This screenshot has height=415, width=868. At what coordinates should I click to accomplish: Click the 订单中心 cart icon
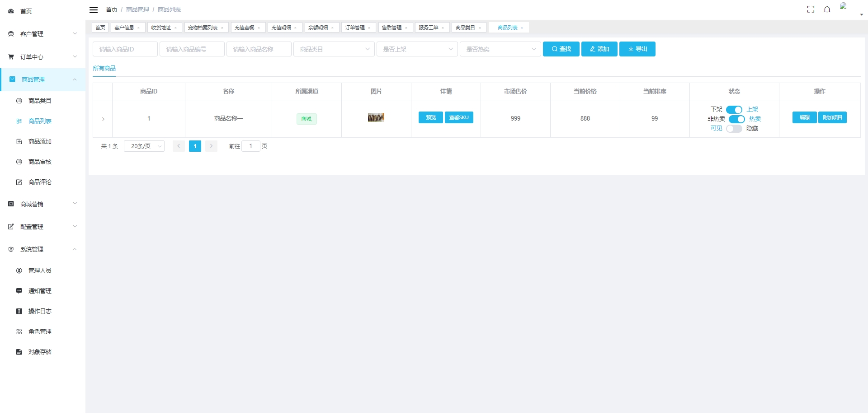tap(11, 56)
